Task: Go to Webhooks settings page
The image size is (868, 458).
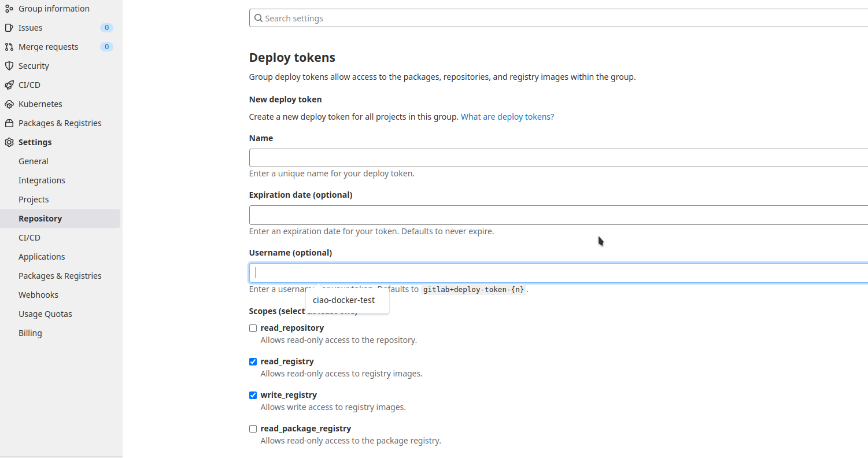Action: point(38,295)
